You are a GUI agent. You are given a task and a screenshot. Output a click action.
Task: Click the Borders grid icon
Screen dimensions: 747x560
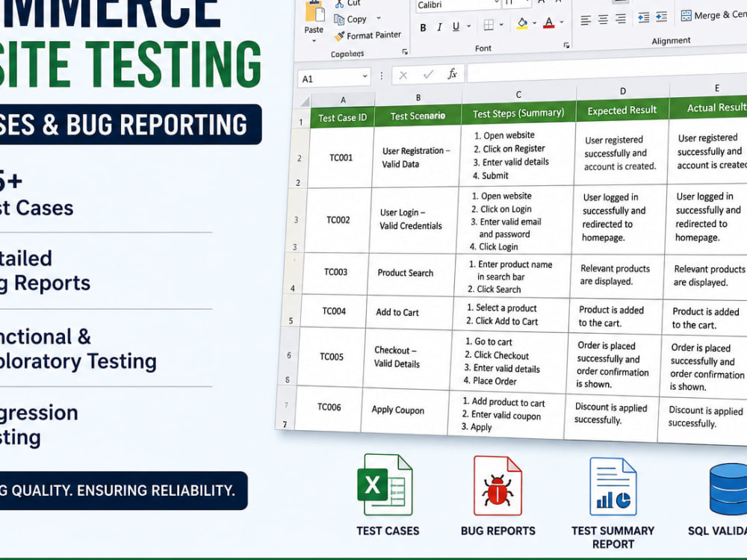point(489,25)
